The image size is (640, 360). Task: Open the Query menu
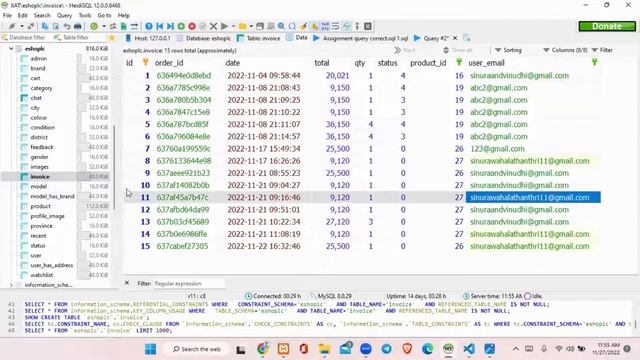click(x=64, y=15)
